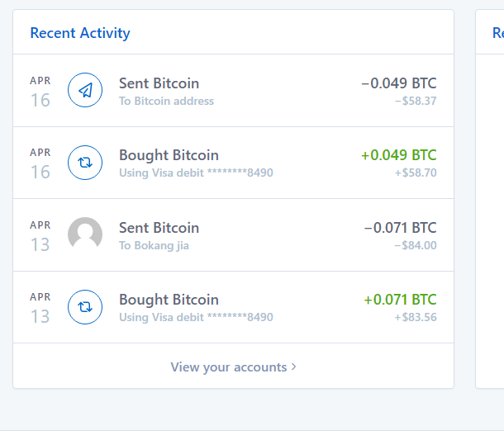Screen dimensions: 504x440
Task: Click the paper plane send icon for April 16
Action: (84, 91)
